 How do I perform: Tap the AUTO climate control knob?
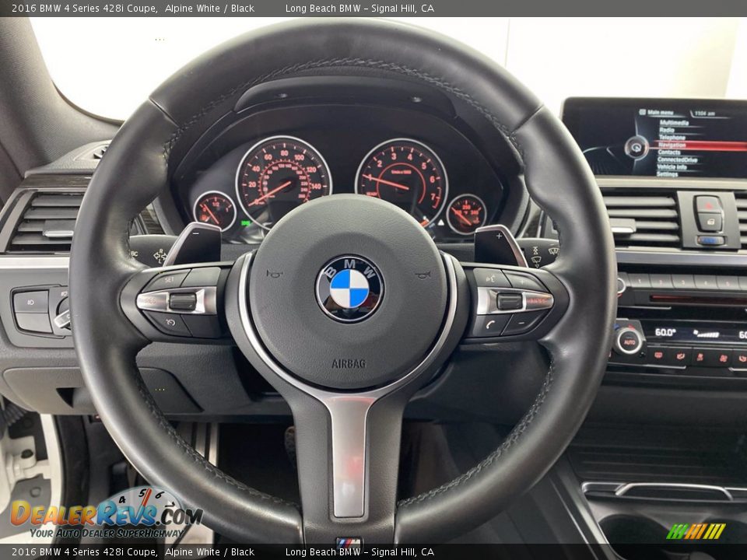pyautogui.click(x=629, y=341)
